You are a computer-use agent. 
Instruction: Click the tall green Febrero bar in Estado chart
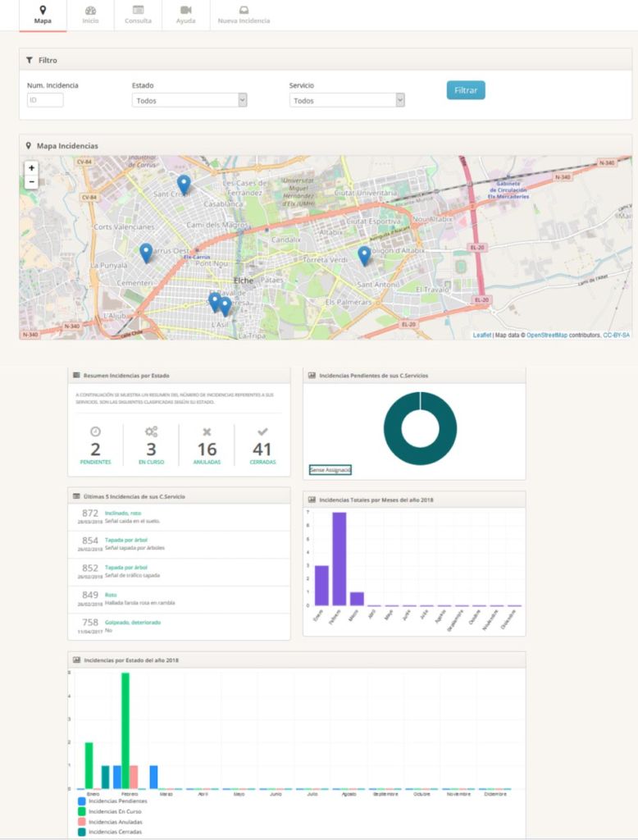click(125, 731)
